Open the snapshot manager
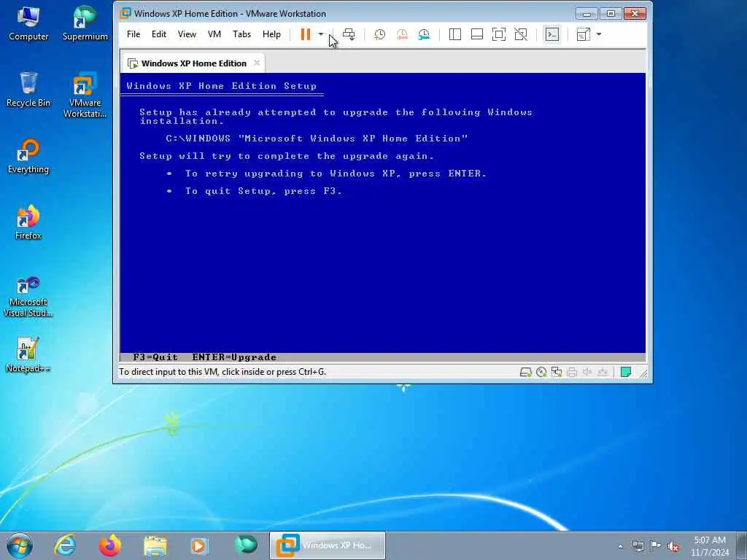The image size is (747, 560). click(424, 34)
